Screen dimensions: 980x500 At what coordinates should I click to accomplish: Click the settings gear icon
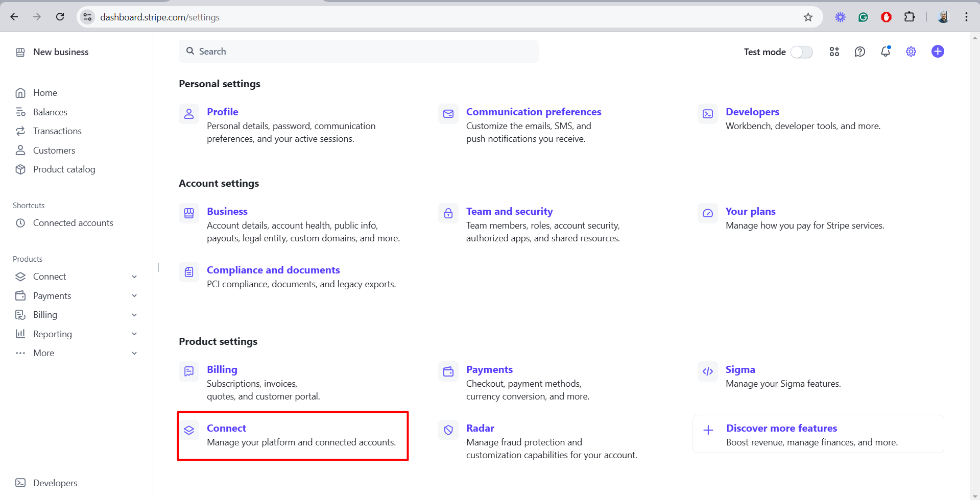click(x=911, y=52)
